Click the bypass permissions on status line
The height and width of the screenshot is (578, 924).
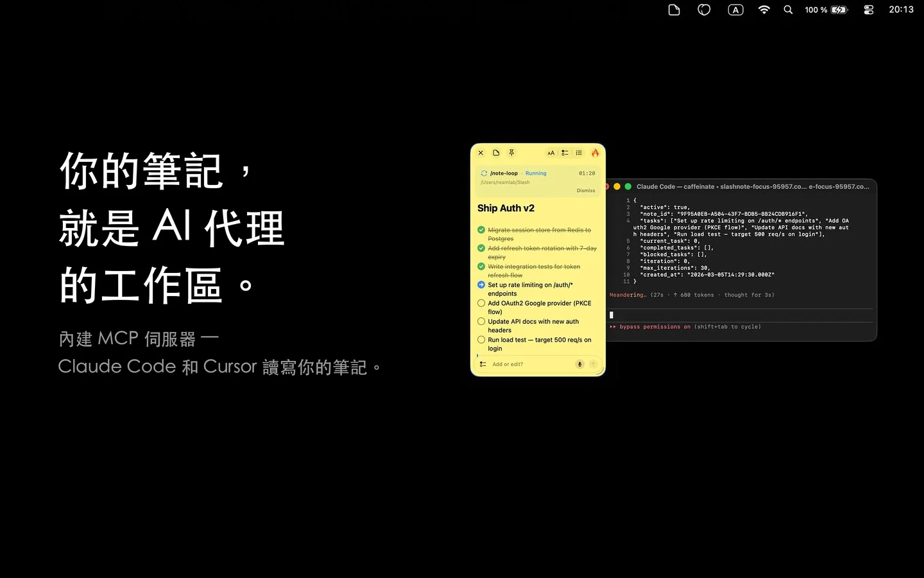click(685, 327)
